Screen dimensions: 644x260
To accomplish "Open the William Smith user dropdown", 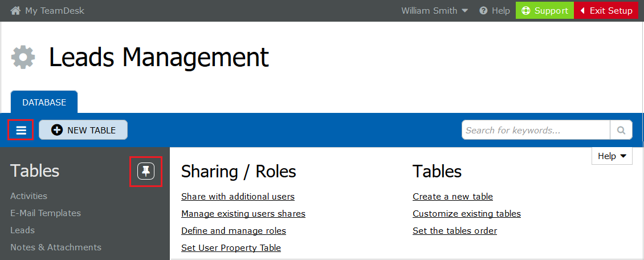I will tap(434, 11).
